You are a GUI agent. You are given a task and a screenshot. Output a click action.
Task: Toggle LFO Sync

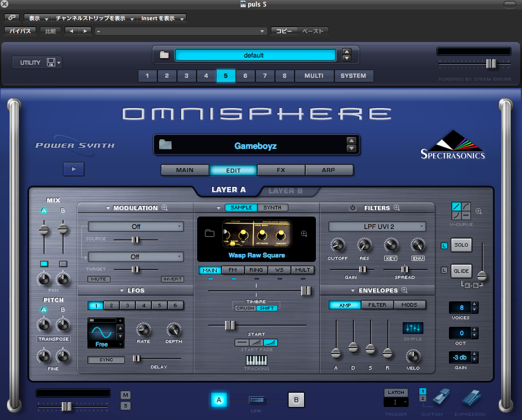106,359
